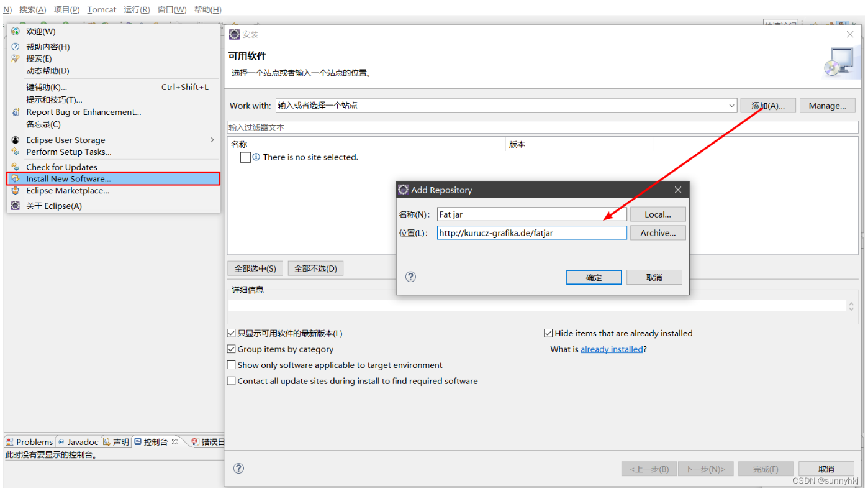Click the Archive... button
Screen dimensions: 868x491
tap(658, 233)
